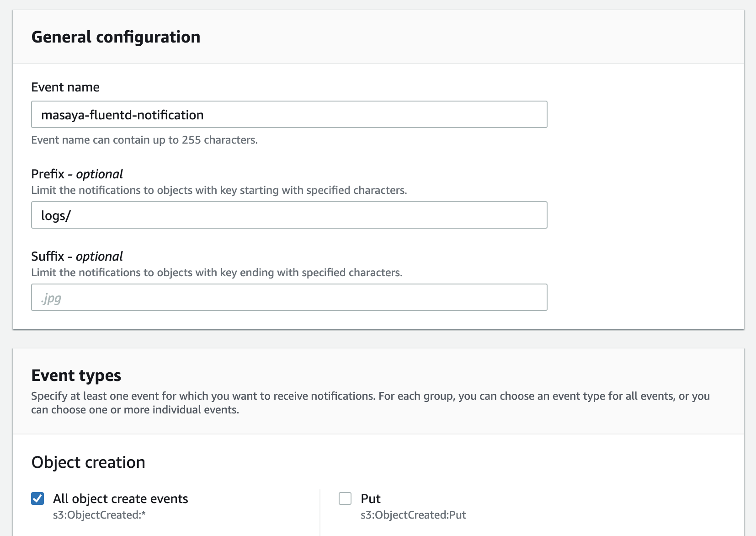
Task: Select the Prefix input containing logs/
Action: point(288,214)
